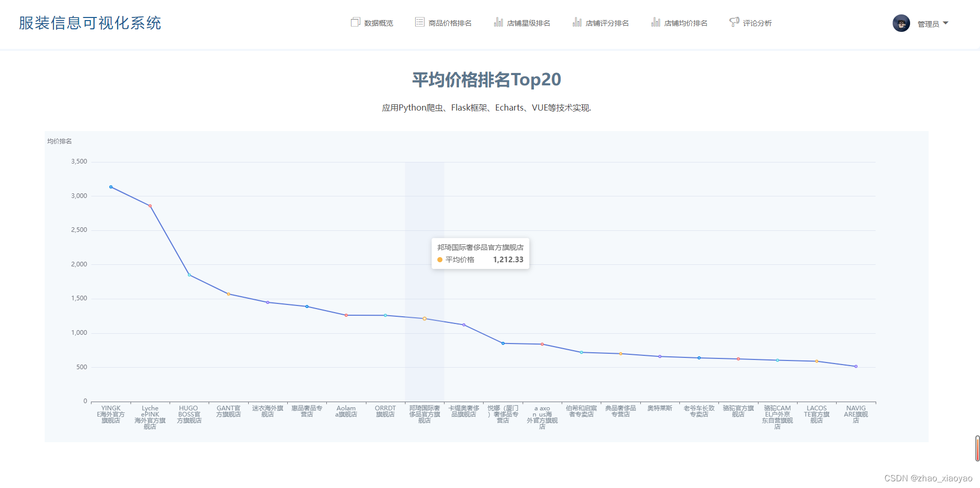This screenshot has height=488, width=980.
Task: Click the LACOSTE官方旗舰店 axis label
Action: coord(817,414)
